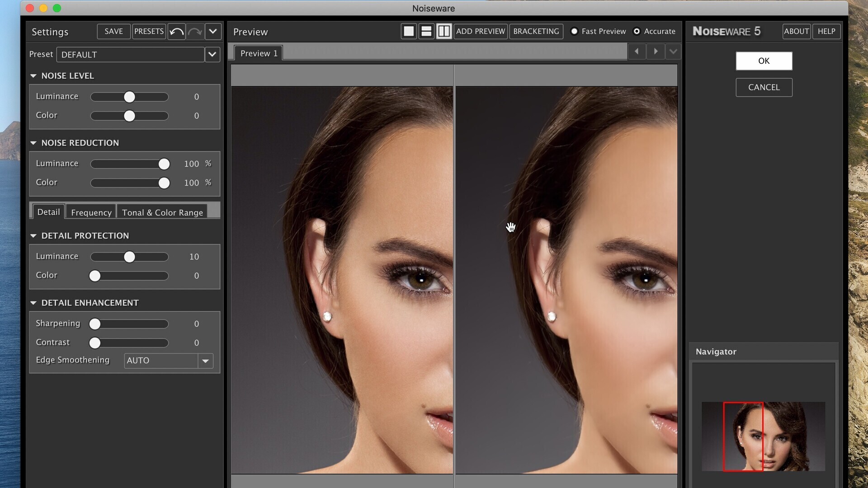Switch to the Detail tab

tap(48, 212)
